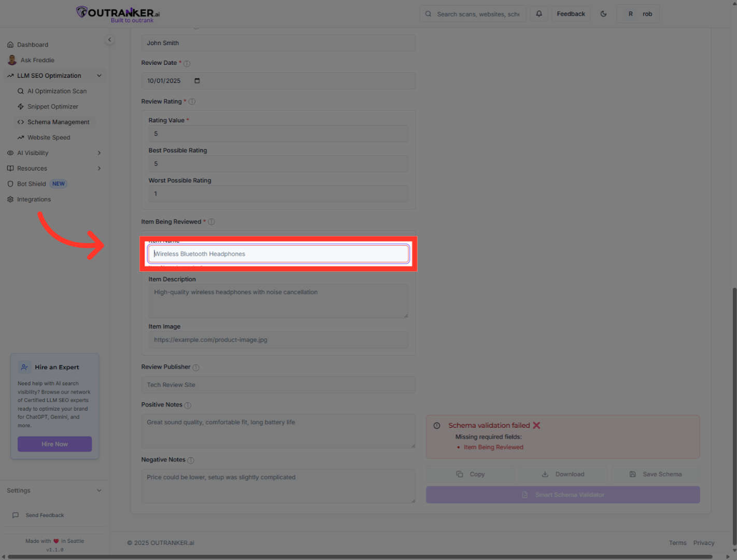Image resolution: width=737 pixels, height=560 pixels.
Task: Run the Smart Schema Validator
Action: coord(563,495)
